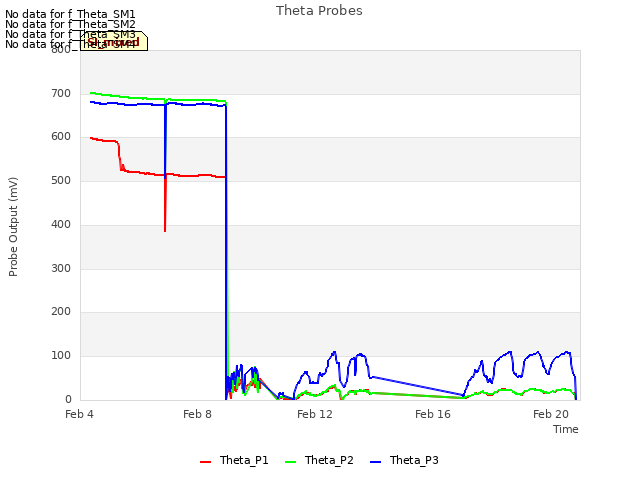Image resolution: width=640 pixels, height=480 pixels.
Task: Click the red Theta_P1 legend swatch
Action: point(205,462)
